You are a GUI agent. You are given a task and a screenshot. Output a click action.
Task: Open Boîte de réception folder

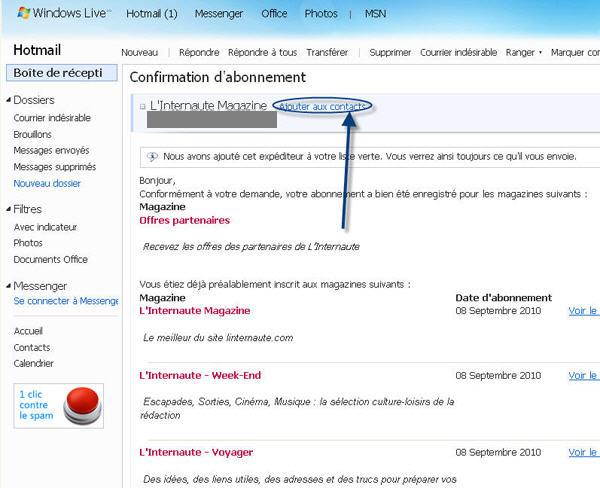[x=62, y=73]
